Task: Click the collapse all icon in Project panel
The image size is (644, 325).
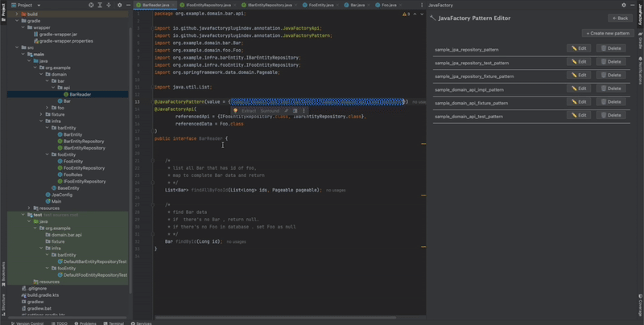Action: [x=109, y=5]
